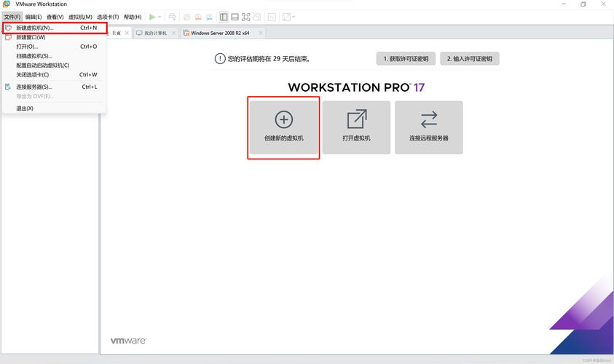Click the evaluation period warning exclamation icon
Viewport: 614px width, 364px height.
pos(220,59)
